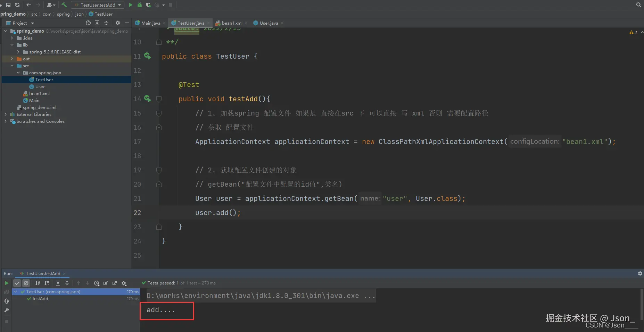Screen dimensions: 644x332
Task: Open the user/profile dropdown in the top toolbar
Action: pyautogui.click(x=51, y=5)
